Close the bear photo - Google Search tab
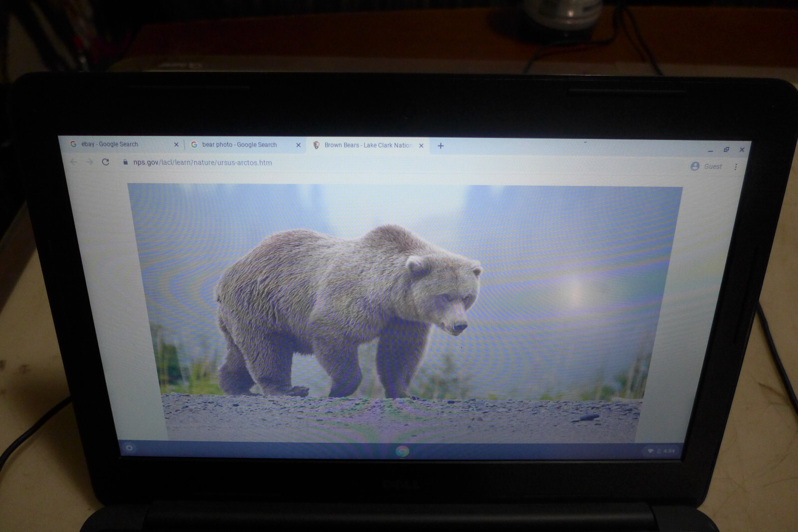This screenshot has height=532, width=798. coord(298,145)
